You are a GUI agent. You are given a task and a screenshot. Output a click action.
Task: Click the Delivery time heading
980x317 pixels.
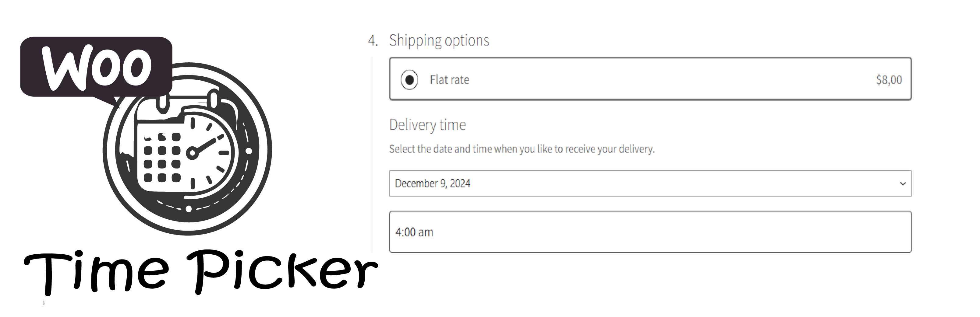(x=427, y=125)
